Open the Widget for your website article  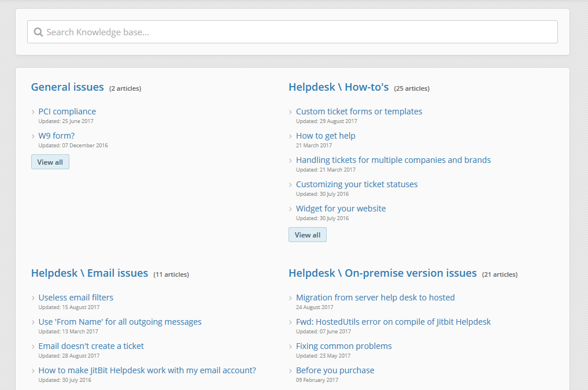(x=341, y=208)
